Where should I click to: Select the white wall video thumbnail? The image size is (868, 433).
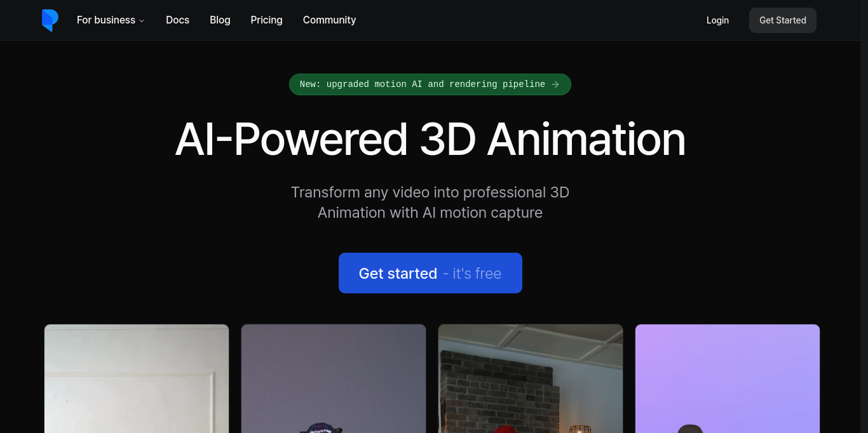click(x=137, y=378)
